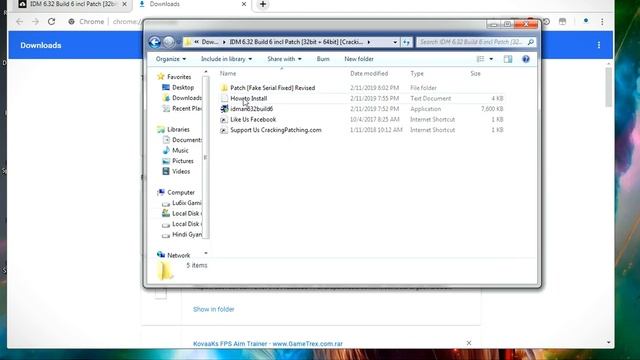This screenshot has width=640, height=360.
Task: Sort files by Date modified column
Action: (369, 73)
